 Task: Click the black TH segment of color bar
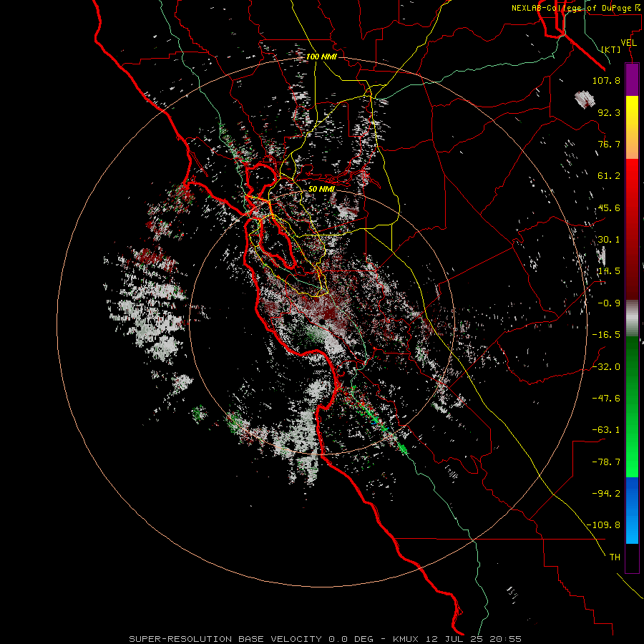point(632,558)
